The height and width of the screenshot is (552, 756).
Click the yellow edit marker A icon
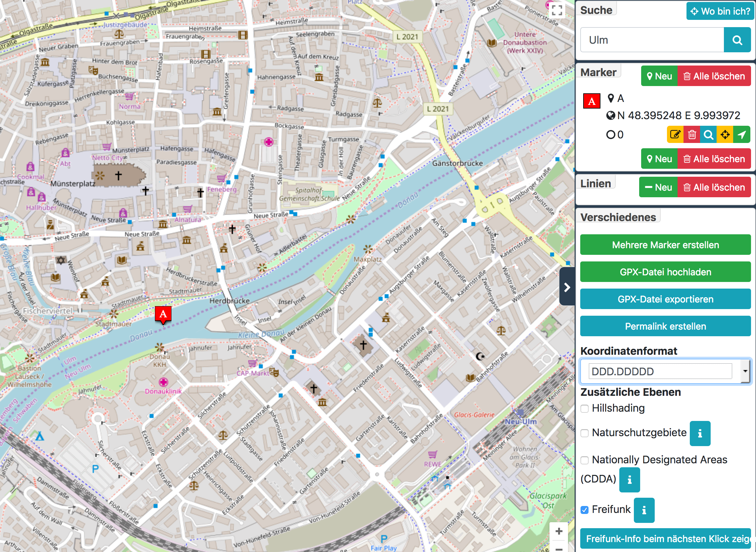tap(675, 135)
